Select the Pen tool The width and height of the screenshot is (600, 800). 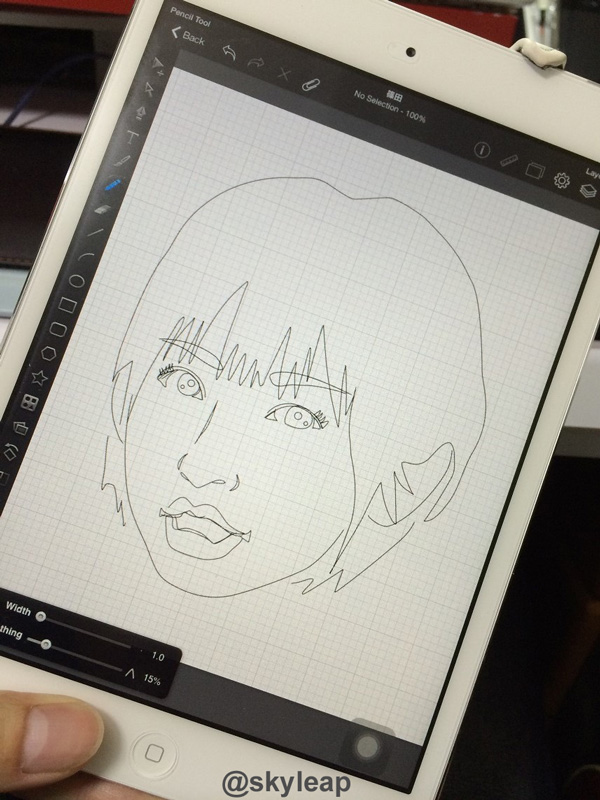[141, 112]
